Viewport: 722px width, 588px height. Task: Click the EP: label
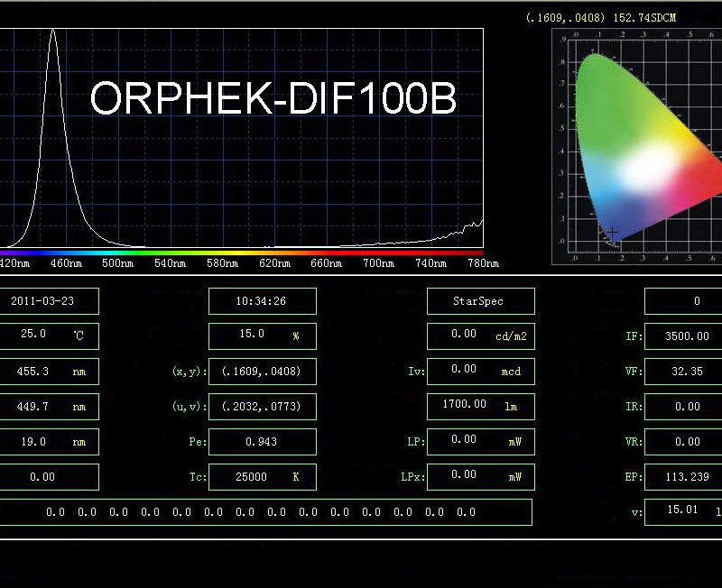pos(634,477)
